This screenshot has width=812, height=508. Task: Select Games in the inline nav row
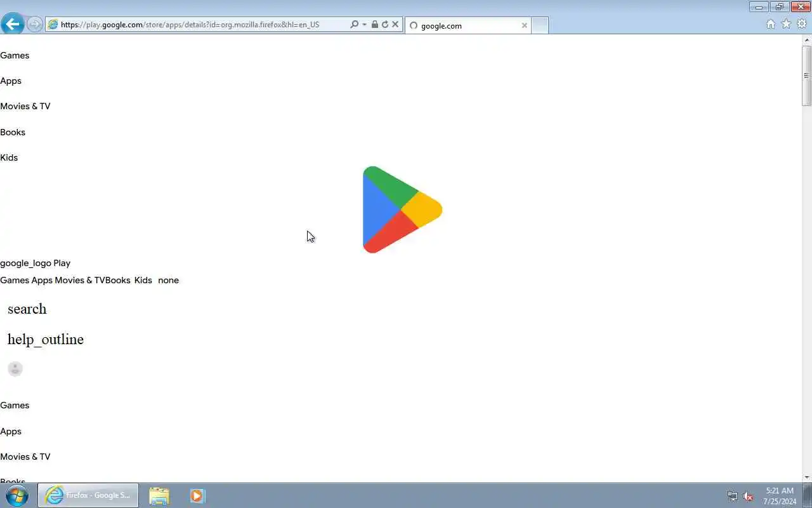[15, 280]
